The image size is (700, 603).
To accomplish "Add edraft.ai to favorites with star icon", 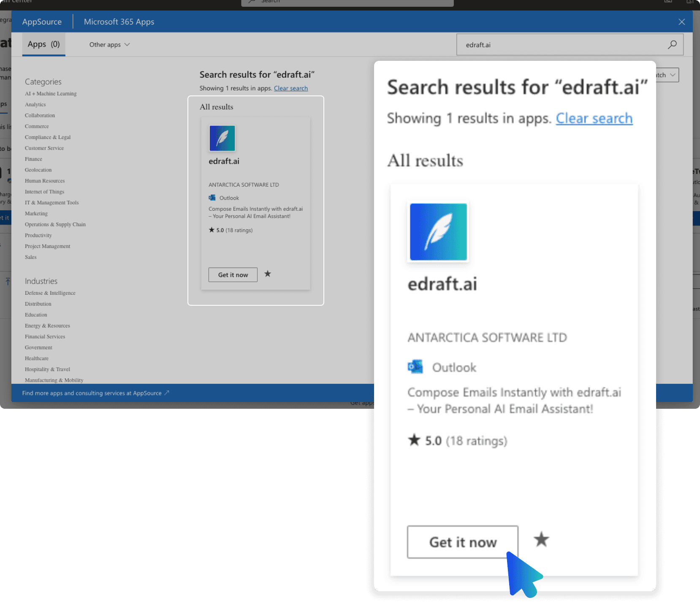I will 268,274.
